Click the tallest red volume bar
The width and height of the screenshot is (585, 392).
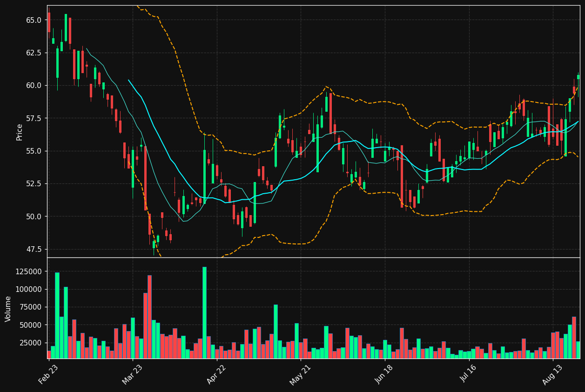pyautogui.click(x=150, y=317)
